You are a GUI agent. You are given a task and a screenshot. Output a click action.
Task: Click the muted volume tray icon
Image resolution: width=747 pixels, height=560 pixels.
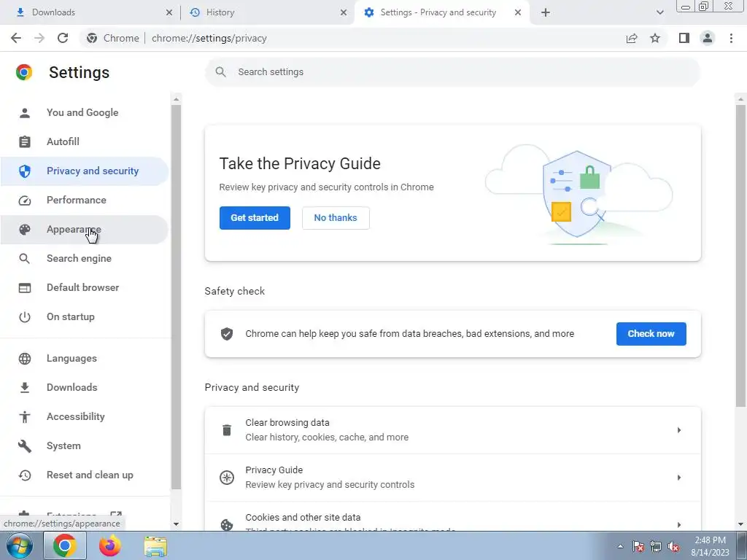tap(673, 547)
